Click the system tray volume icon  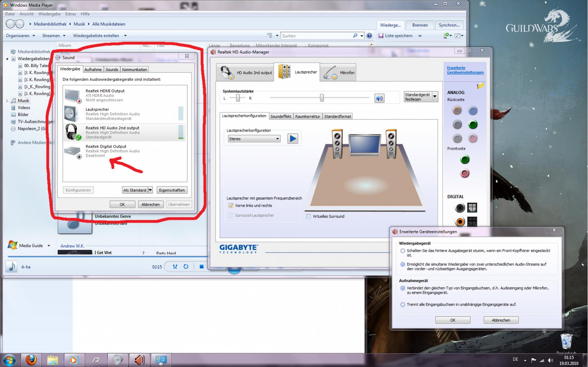(x=551, y=360)
